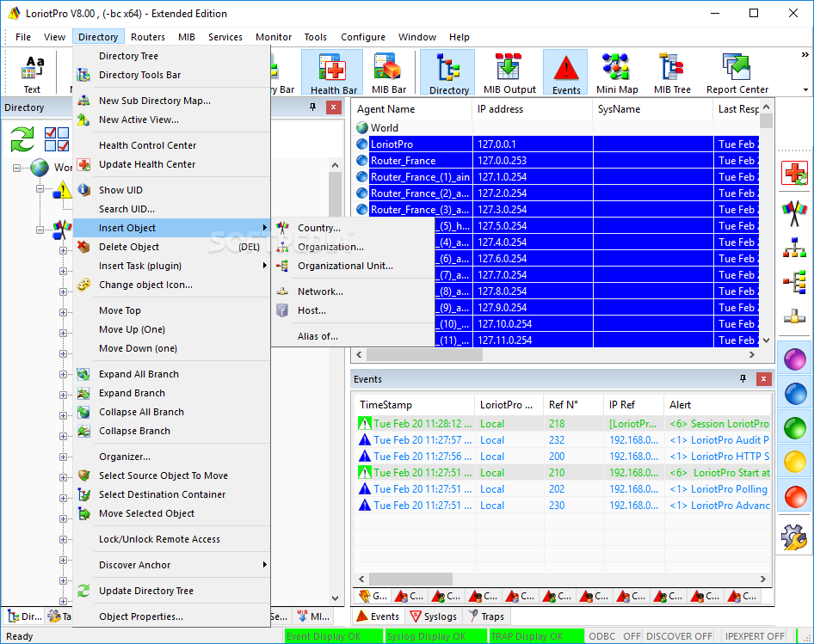The width and height of the screenshot is (814, 644).
Task: Click the gear and wrench icon in right sidebar
Action: coord(794,537)
